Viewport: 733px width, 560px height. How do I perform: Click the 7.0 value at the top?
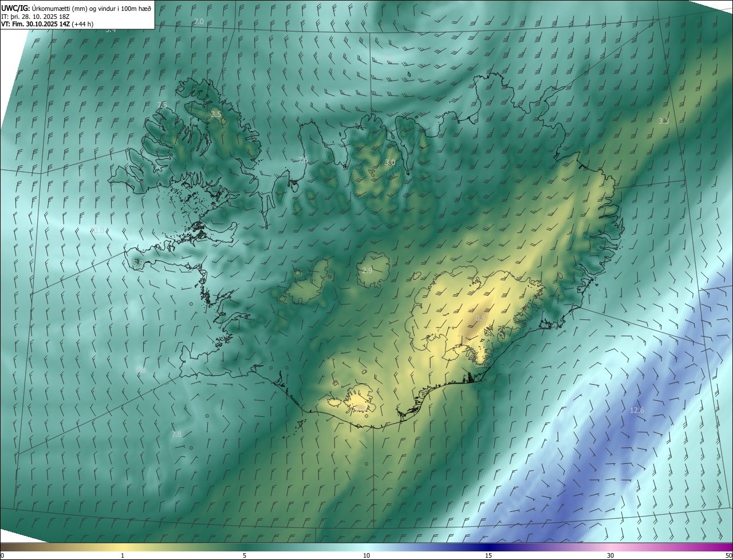(x=199, y=21)
